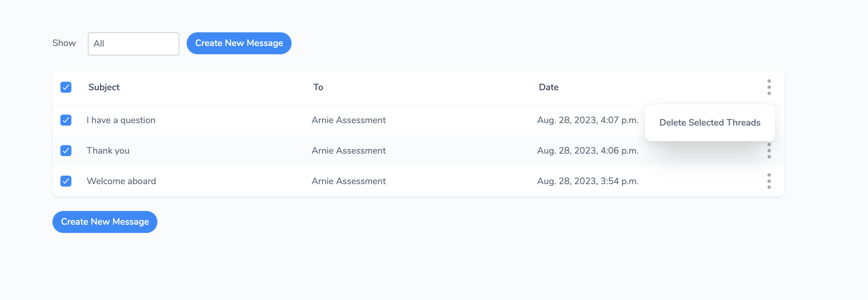Click the Show label
The image size is (868, 300).
tap(64, 43)
